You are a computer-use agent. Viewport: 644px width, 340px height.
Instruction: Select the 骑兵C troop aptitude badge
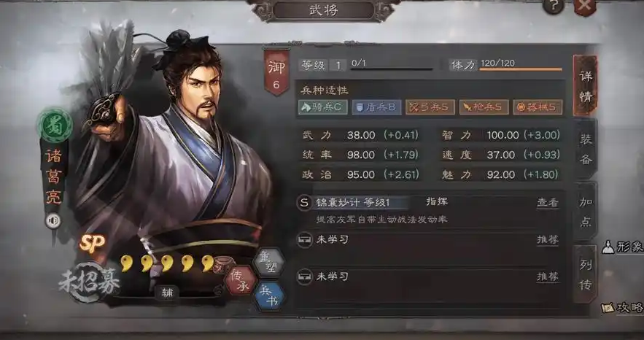[323, 107]
